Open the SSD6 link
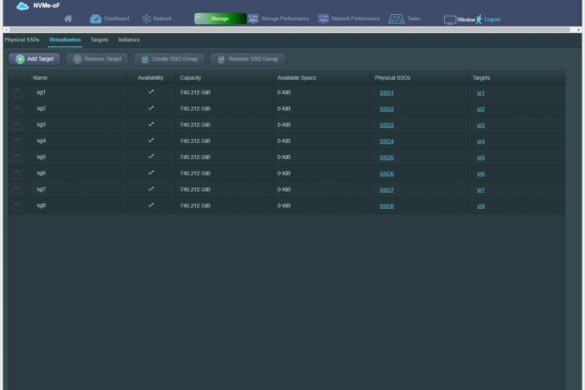Screen dimensions: 585x390 point(387,174)
